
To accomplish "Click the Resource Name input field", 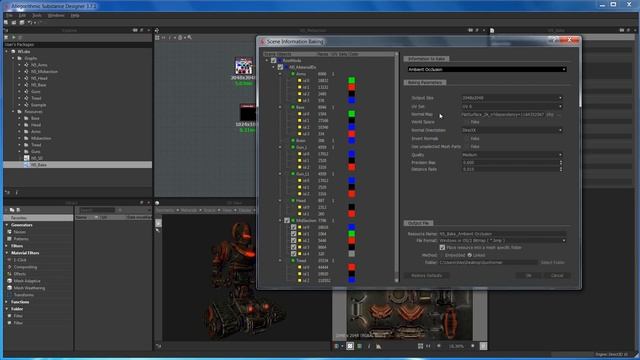I will point(502,234).
